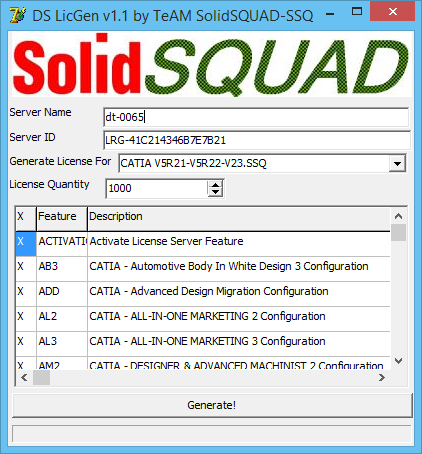Select the AL3 feature cell

point(62,344)
